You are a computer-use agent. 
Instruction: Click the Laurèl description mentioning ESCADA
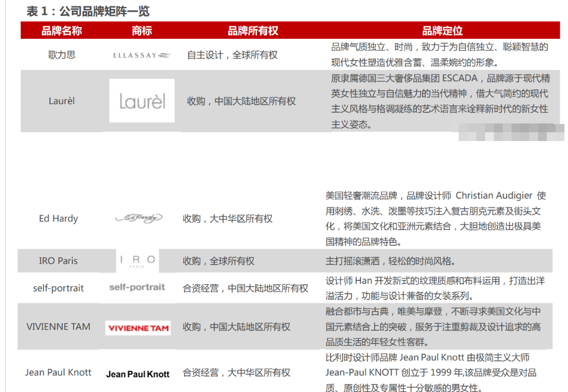click(x=440, y=101)
